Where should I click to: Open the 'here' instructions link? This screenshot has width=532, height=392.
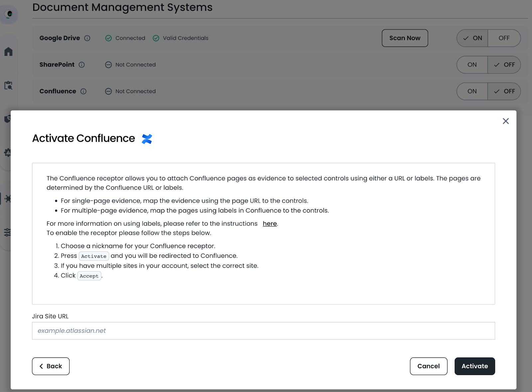(270, 224)
